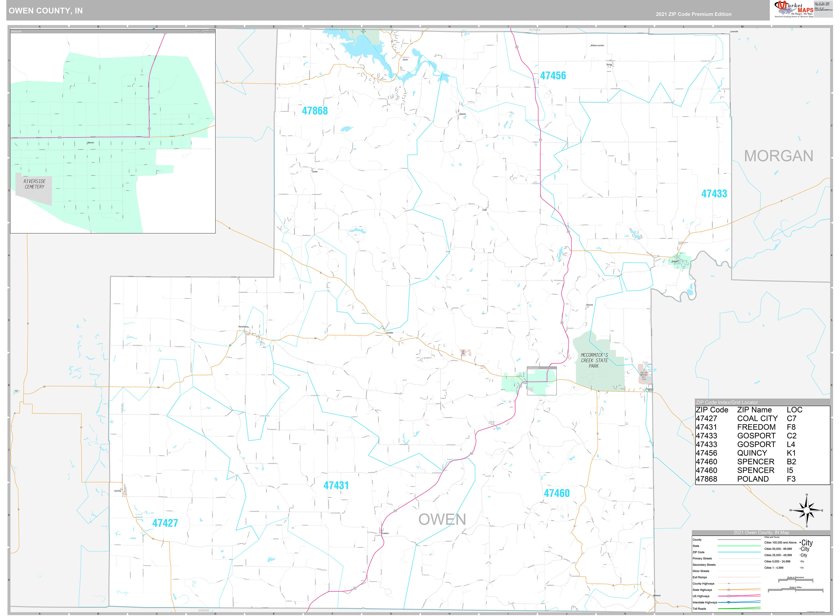Expand the Cities and Towns legend section
Screen dimensions: 840x616
(772, 537)
